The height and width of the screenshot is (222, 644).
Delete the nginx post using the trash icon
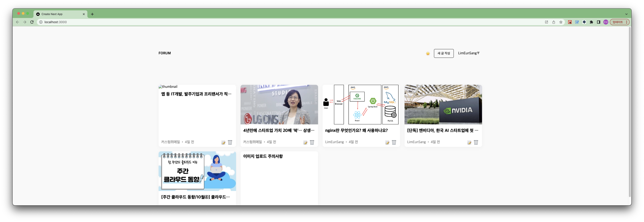(x=394, y=142)
